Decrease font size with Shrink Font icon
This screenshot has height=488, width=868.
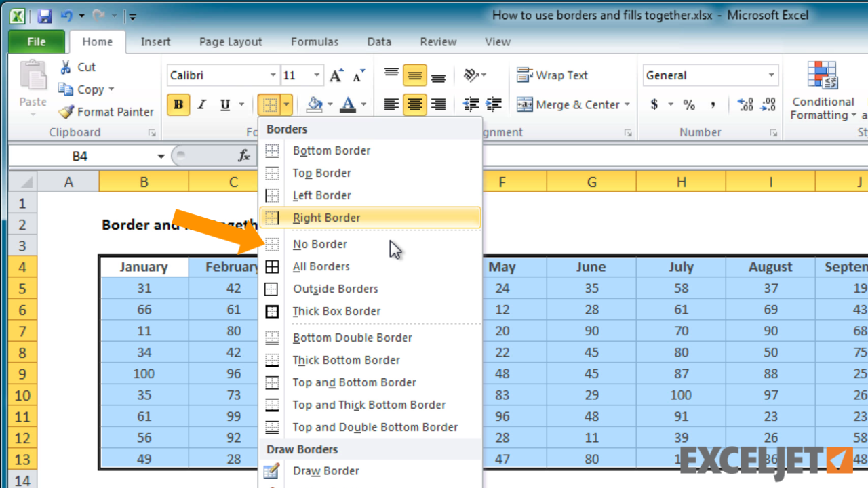pos(359,75)
